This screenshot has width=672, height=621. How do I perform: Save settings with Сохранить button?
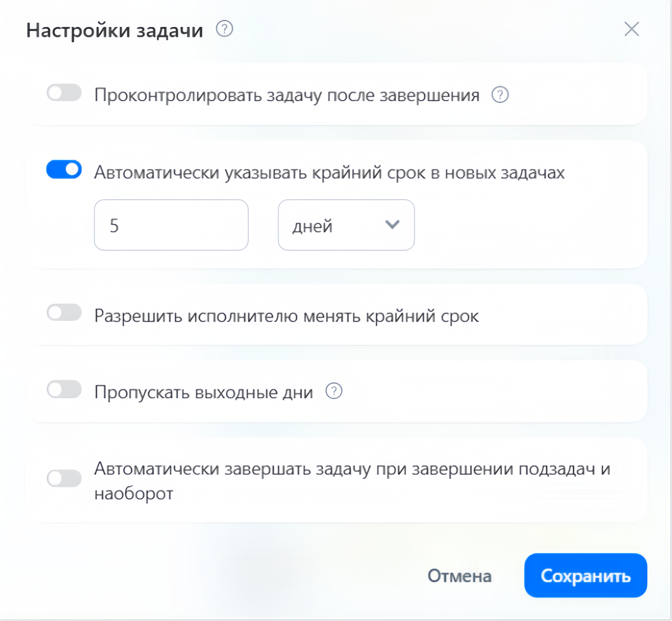pyautogui.click(x=586, y=576)
